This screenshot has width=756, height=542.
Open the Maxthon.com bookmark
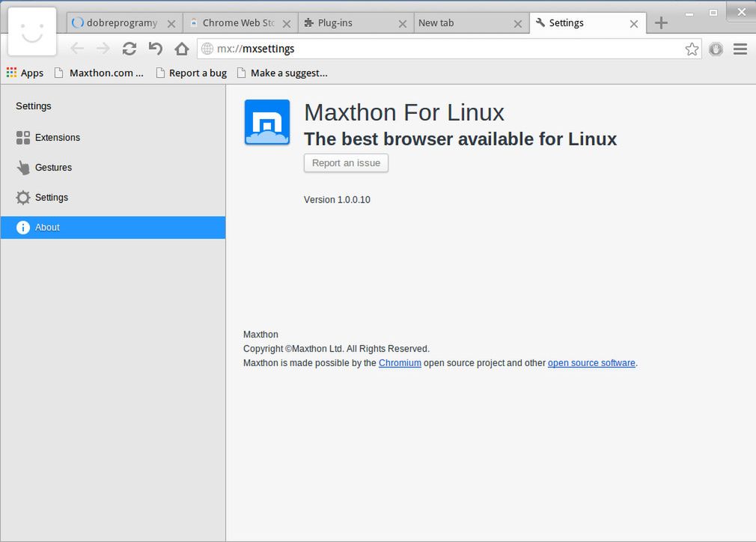click(x=99, y=73)
